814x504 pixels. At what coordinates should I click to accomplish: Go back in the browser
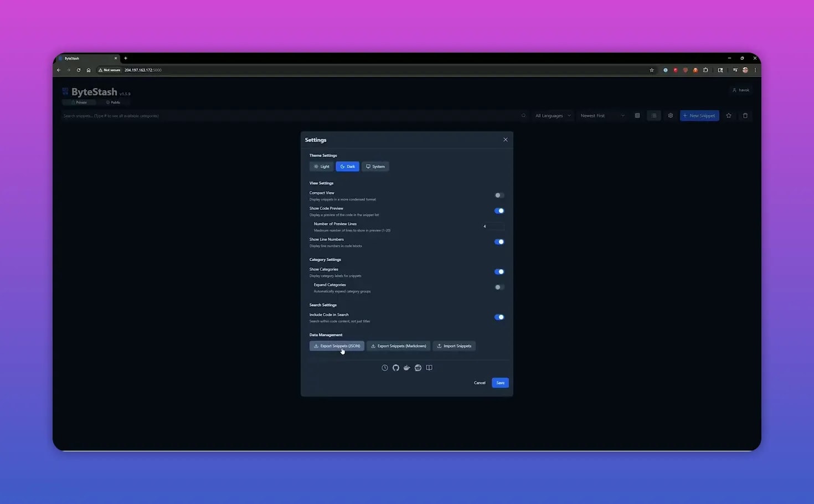(x=59, y=70)
